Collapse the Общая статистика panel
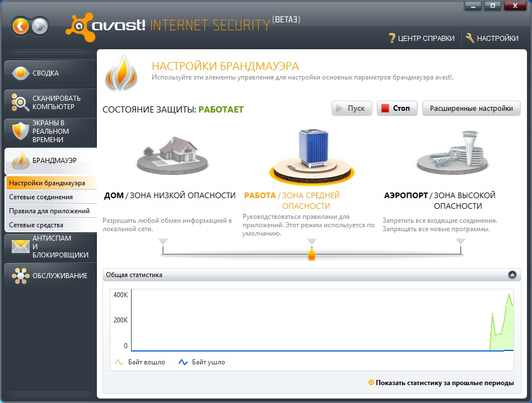This screenshot has height=403, width=532. 512,275
